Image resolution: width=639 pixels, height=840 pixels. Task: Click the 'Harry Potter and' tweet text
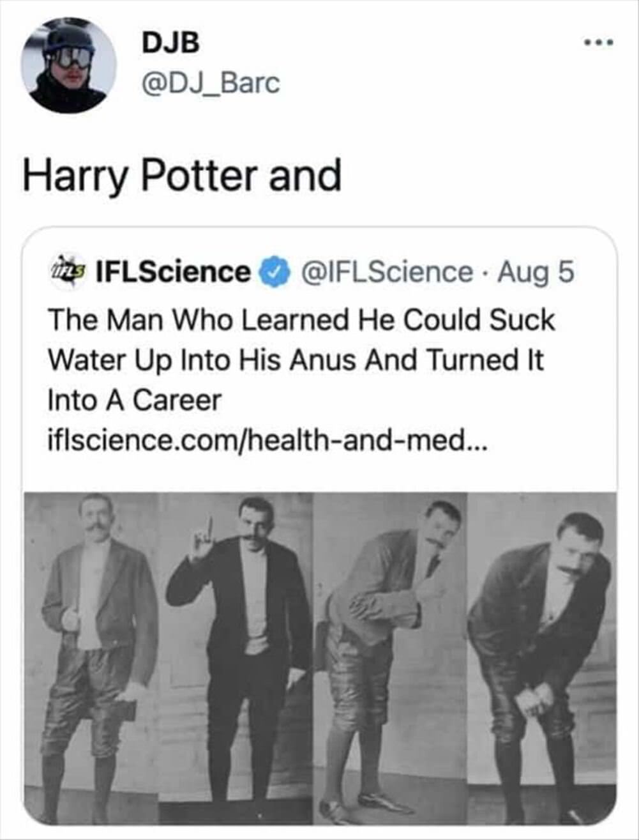(x=182, y=176)
